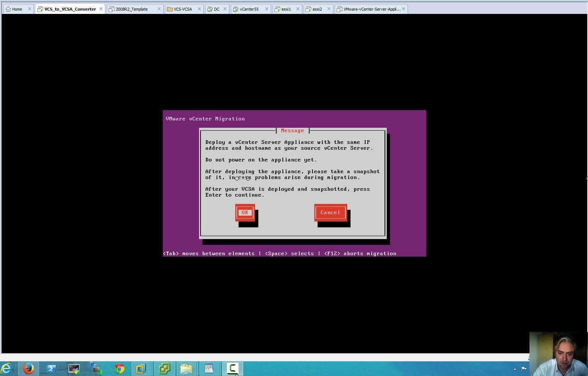Close the esxi1 tab
588x376 pixels.
coord(298,9)
